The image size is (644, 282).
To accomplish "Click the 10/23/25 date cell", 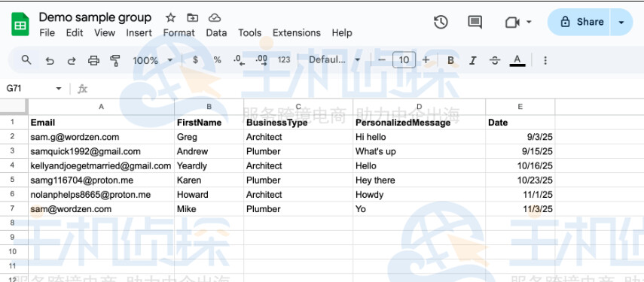I will point(520,180).
